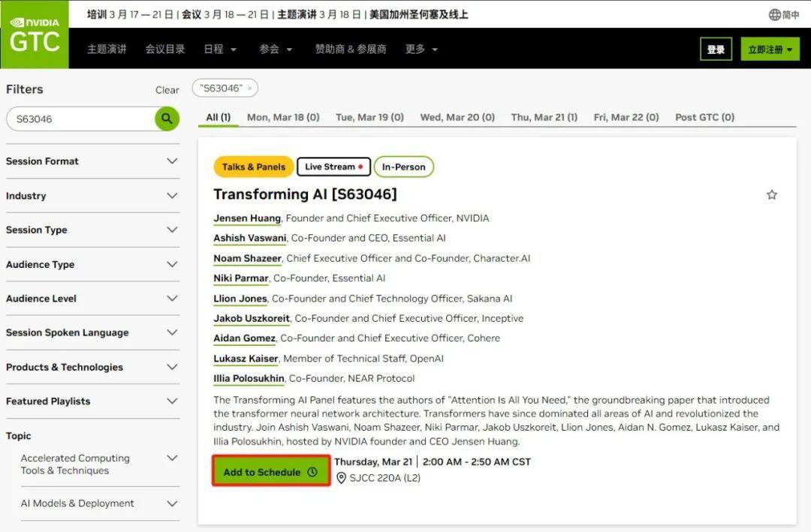This screenshot has width=811, height=532.
Task: Select the All (1) tab
Action: 219,117
